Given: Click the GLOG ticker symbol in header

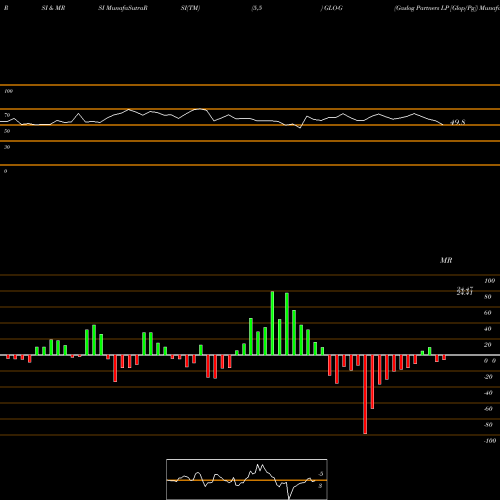Looking at the screenshot, I should (333, 8).
